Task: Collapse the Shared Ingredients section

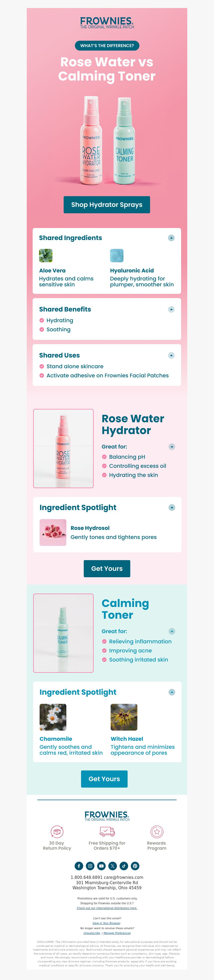Action: click(171, 238)
